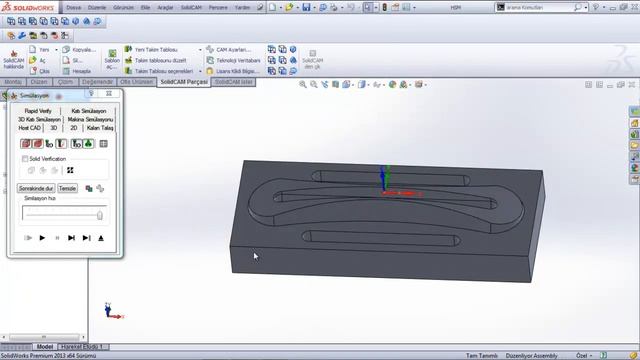640x360 pixels.
Task: Click the Sonrakinde dur button
Action: 36,188
